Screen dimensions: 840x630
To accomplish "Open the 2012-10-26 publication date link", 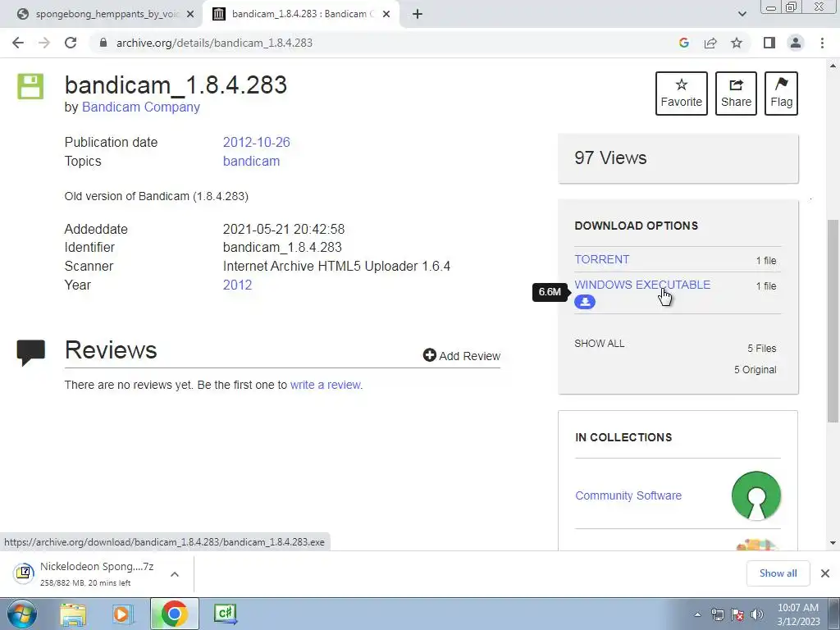I will pos(256,143).
